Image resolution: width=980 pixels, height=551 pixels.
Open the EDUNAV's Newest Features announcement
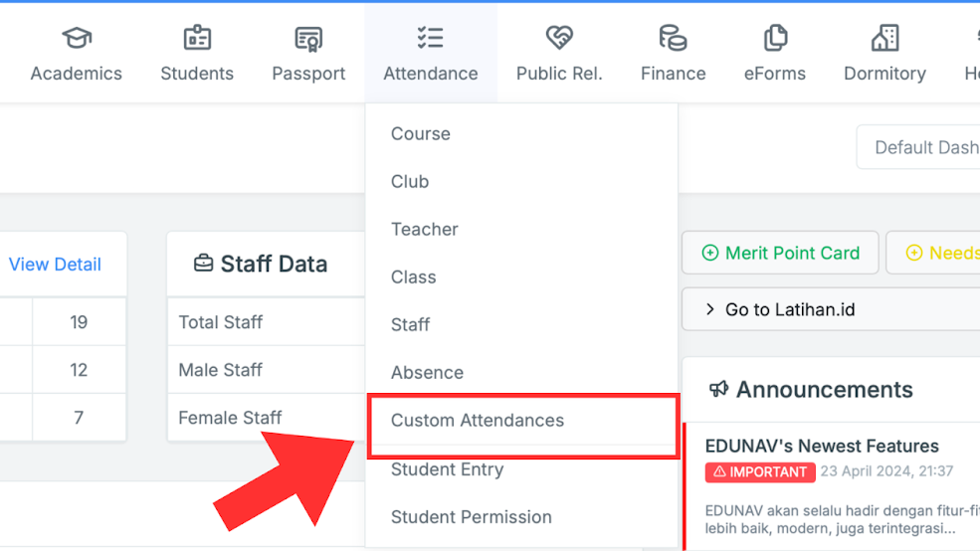coord(822,446)
